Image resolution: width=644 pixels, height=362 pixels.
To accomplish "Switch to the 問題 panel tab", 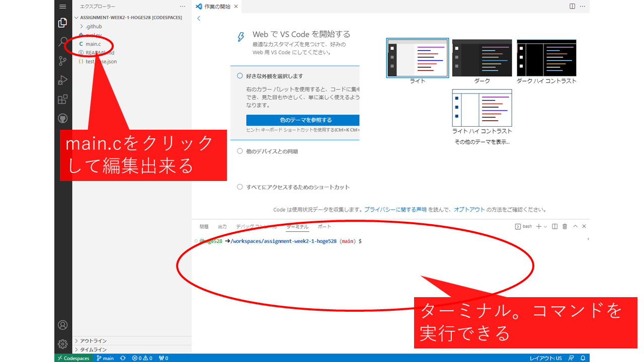I will (204, 227).
